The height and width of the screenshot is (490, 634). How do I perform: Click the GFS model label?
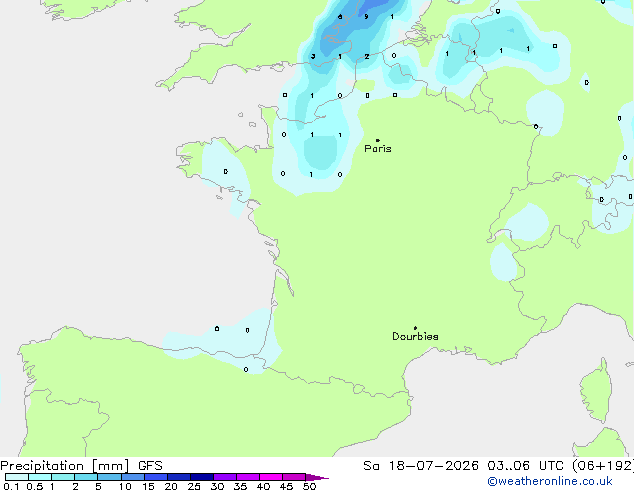tap(150, 466)
